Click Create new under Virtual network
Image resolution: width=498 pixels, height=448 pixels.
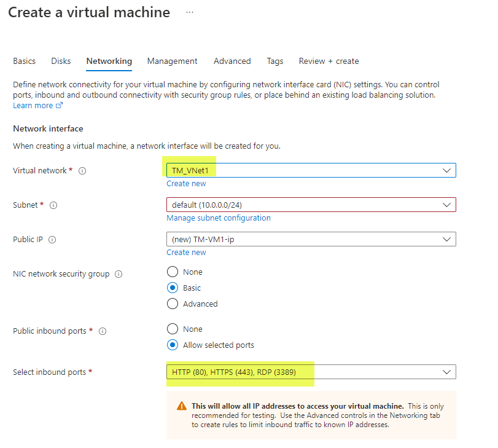[x=186, y=183]
